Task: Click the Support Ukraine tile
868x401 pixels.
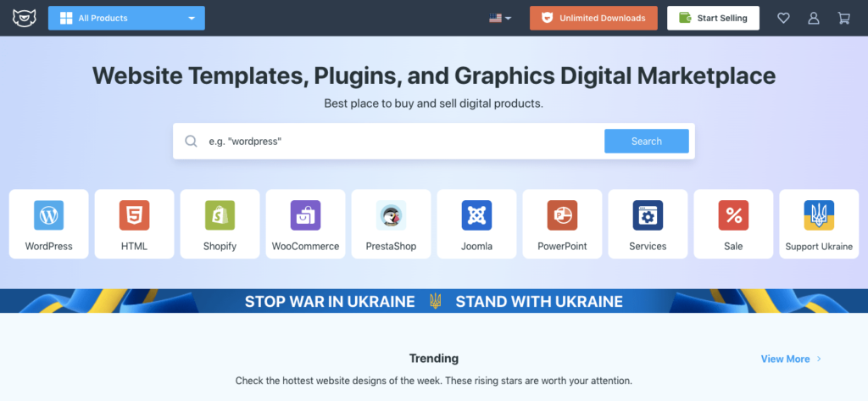Action: (x=819, y=224)
